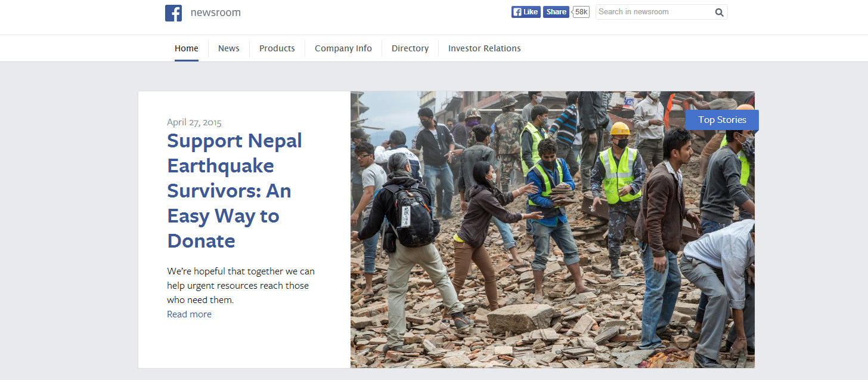The width and height of the screenshot is (868, 380).
Task: Visit the Investor Relations page
Action: click(485, 48)
